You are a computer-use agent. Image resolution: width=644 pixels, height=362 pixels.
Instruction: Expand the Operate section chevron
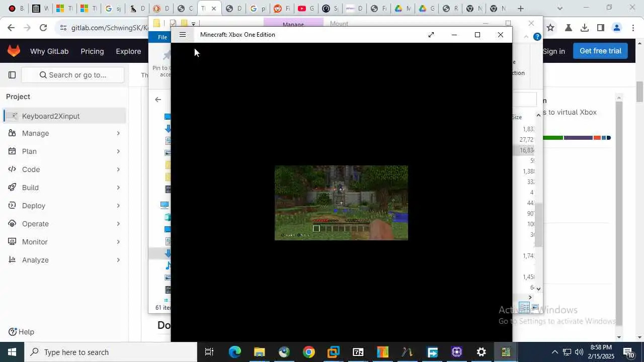pos(118,224)
